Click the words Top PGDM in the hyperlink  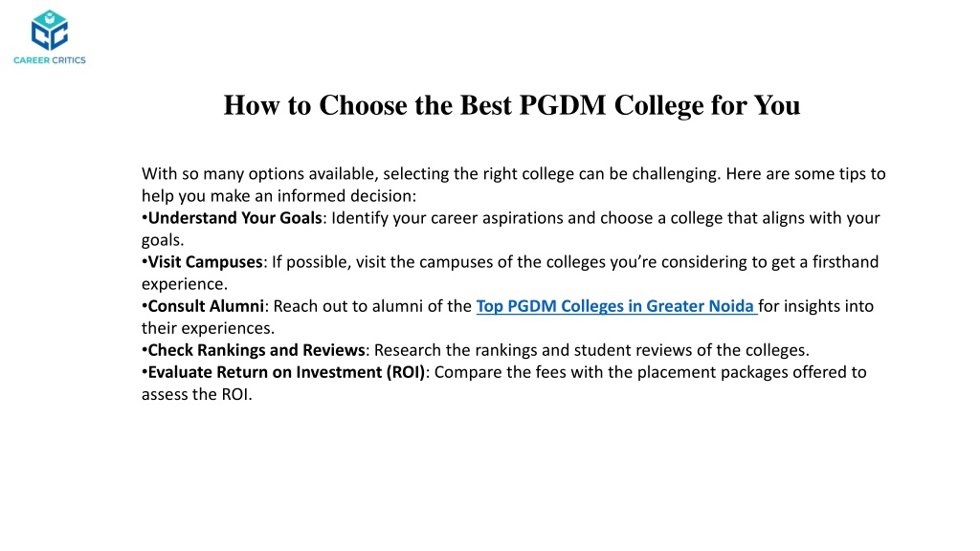pyautogui.click(x=516, y=306)
